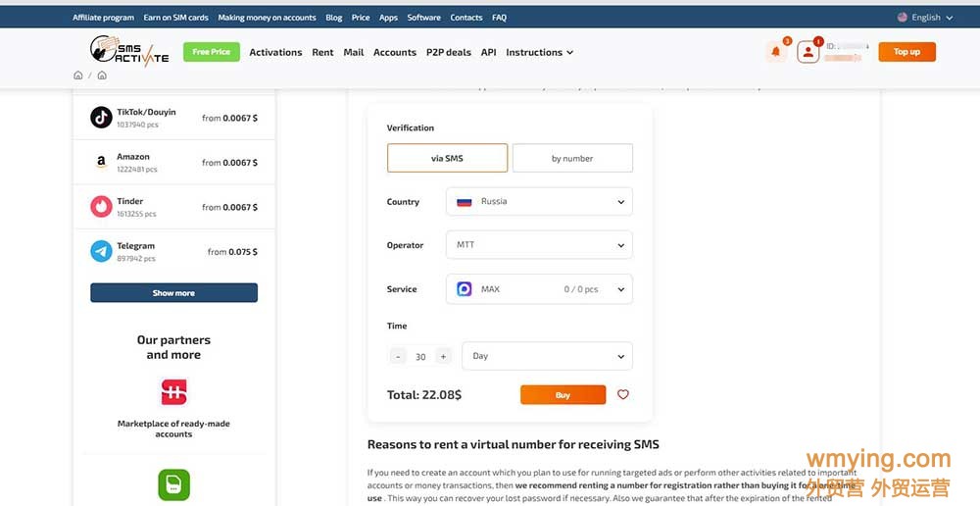Open the green SIM card partner logo
The width and height of the screenshot is (980, 506).
173,484
